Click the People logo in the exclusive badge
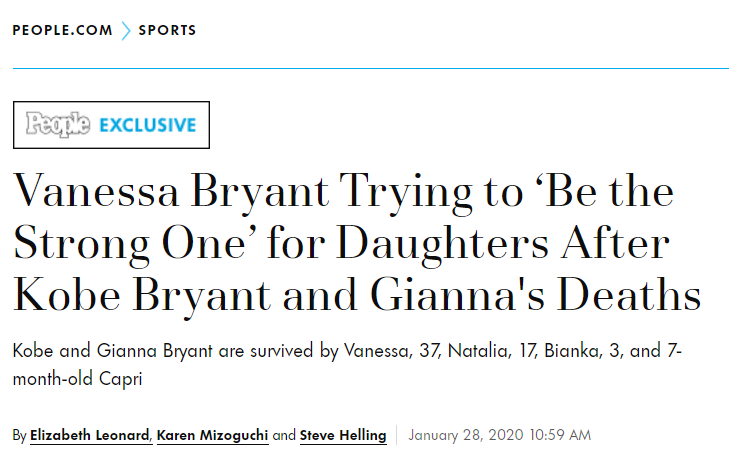This screenshot has height=462, width=729. pyautogui.click(x=58, y=125)
